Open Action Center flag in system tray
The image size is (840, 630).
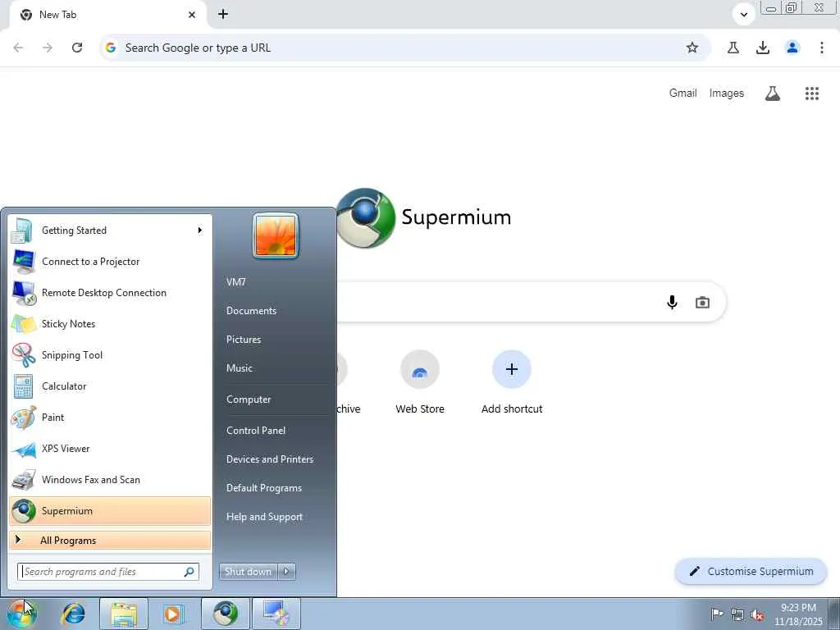point(716,614)
